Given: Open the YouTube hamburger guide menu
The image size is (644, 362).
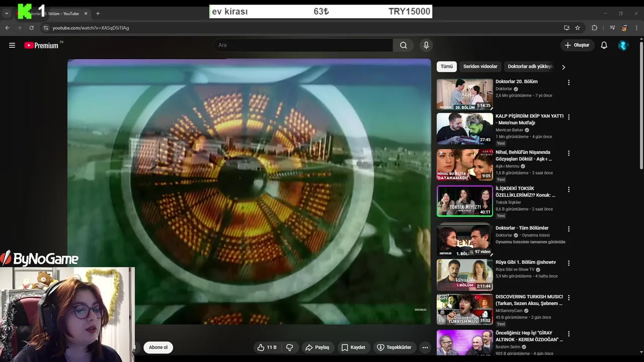Looking at the screenshot, I should (12, 45).
